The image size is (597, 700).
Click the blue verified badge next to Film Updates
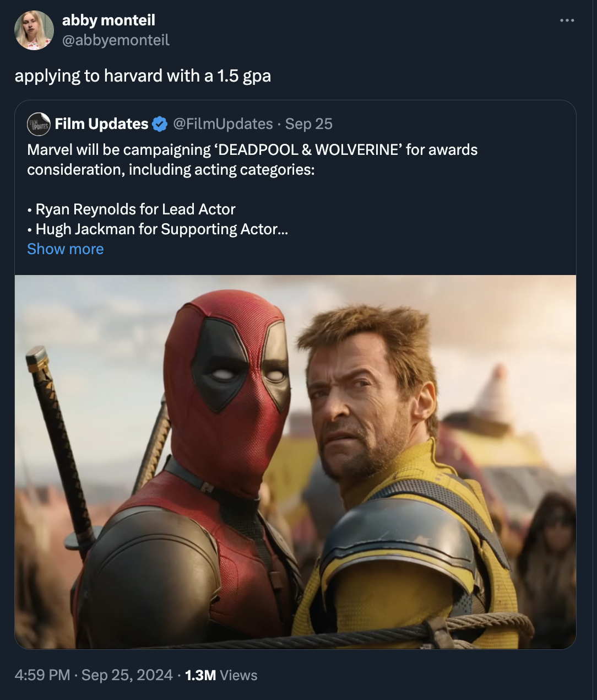tap(160, 124)
